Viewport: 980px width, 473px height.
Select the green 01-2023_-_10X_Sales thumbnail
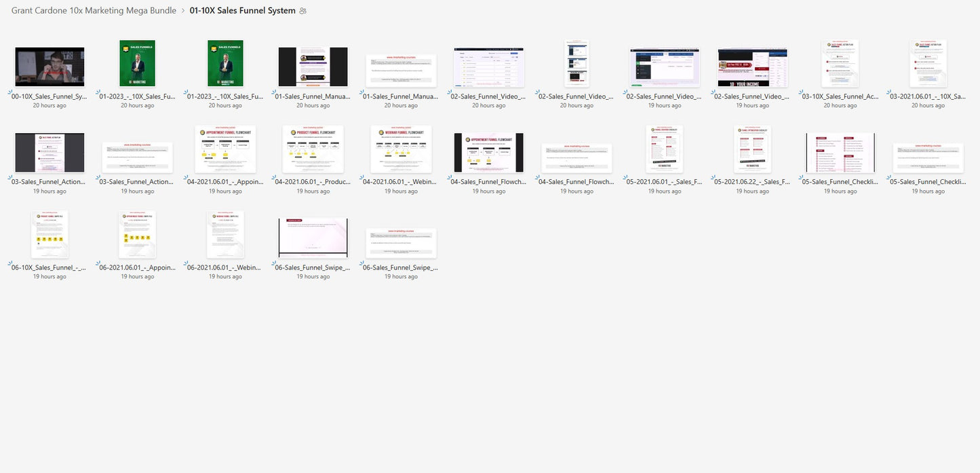[137, 64]
